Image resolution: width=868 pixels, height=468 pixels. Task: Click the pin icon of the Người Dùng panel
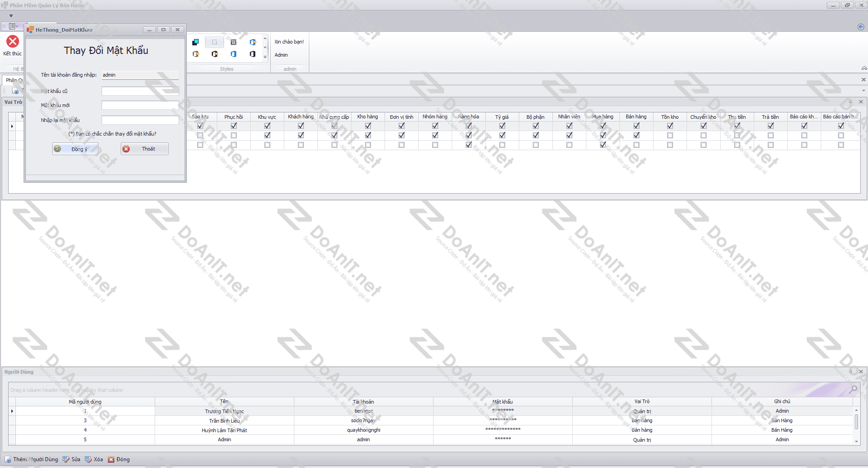pyautogui.click(x=850, y=371)
